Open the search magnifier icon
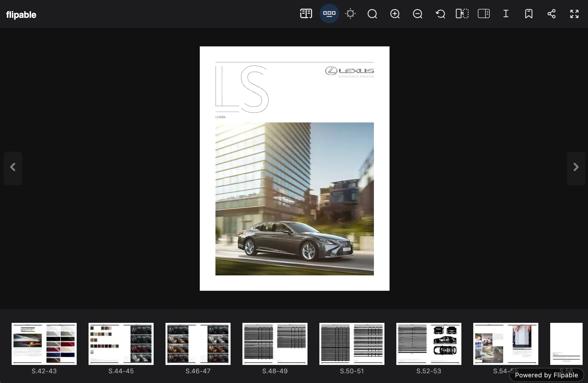The image size is (588, 383). 372,14
